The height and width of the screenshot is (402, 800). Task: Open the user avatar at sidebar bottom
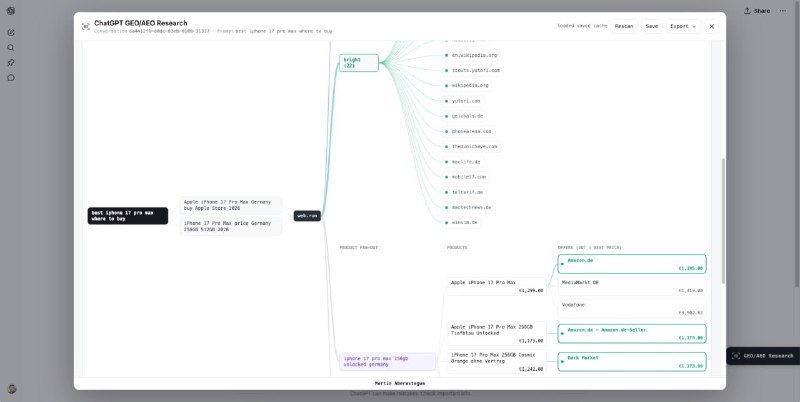12,389
